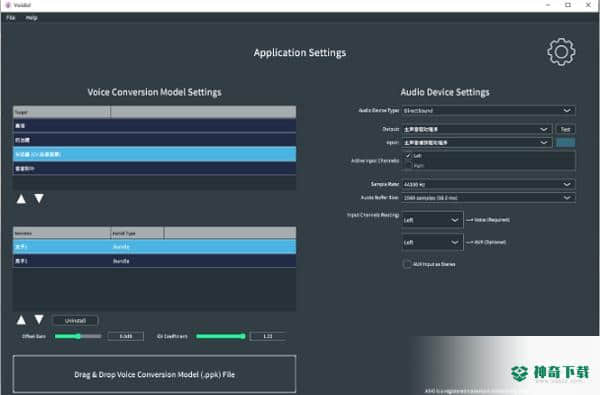Click the Offset Gain value field
600x395 pixels.
point(126,336)
